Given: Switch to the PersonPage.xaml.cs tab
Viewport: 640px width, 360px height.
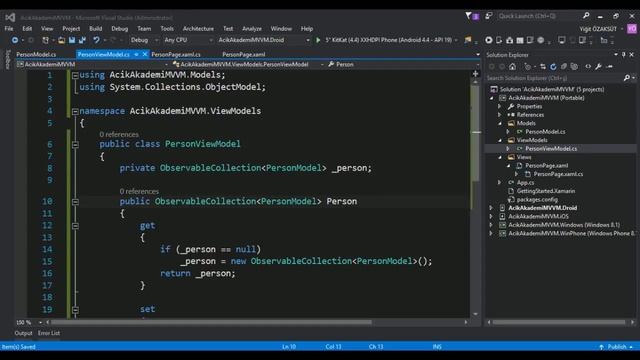Looking at the screenshot, I should [176, 54].
